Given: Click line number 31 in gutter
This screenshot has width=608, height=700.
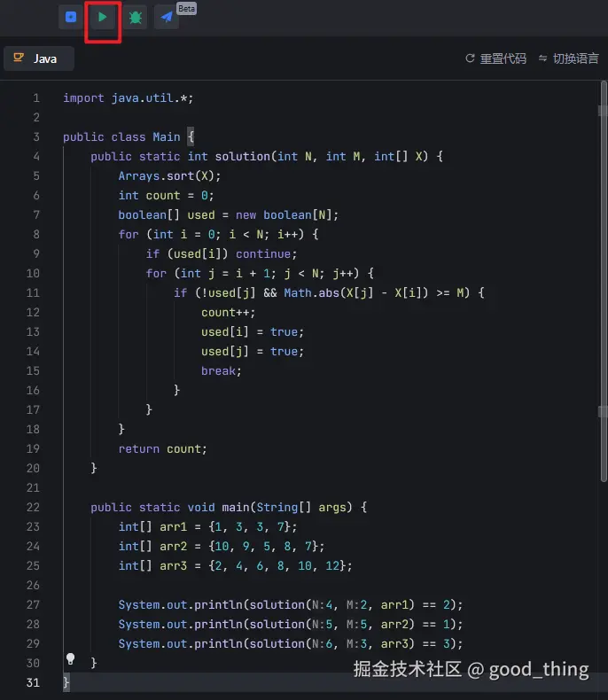Looking at the screenshot, I should [x=33, y=682].
